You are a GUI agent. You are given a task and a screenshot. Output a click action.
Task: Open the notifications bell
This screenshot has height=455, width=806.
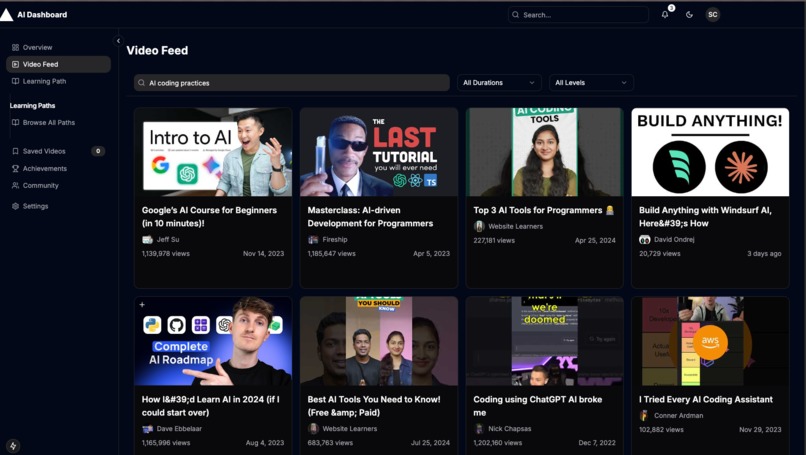(665, 14)
